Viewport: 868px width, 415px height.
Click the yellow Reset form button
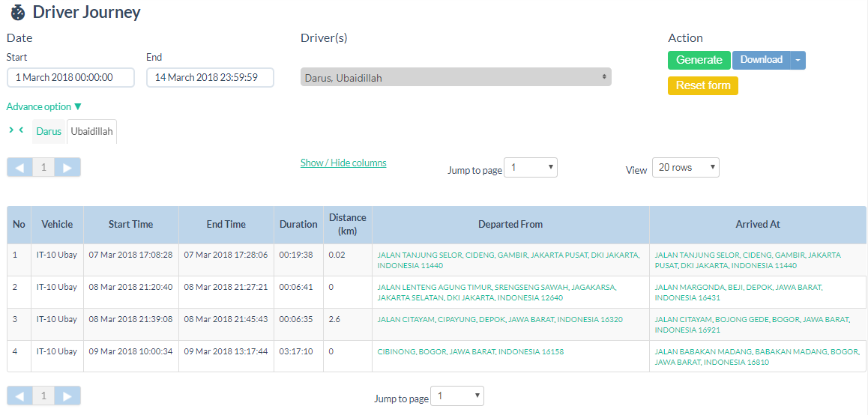[x=702, y=85]
